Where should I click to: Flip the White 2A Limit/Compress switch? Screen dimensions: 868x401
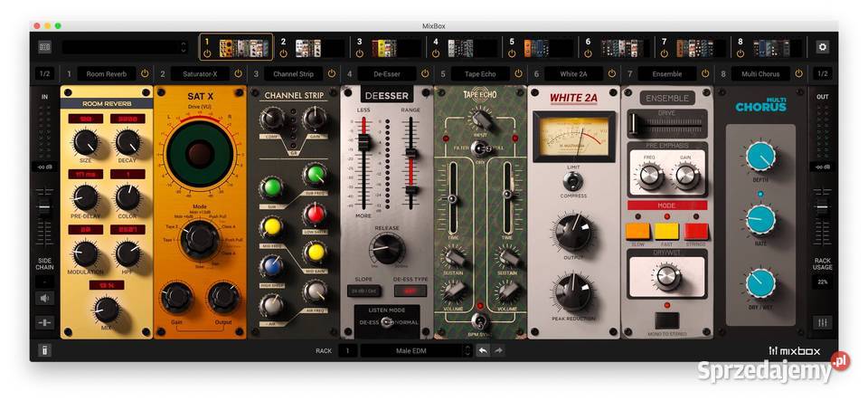[x=573, y=180]
